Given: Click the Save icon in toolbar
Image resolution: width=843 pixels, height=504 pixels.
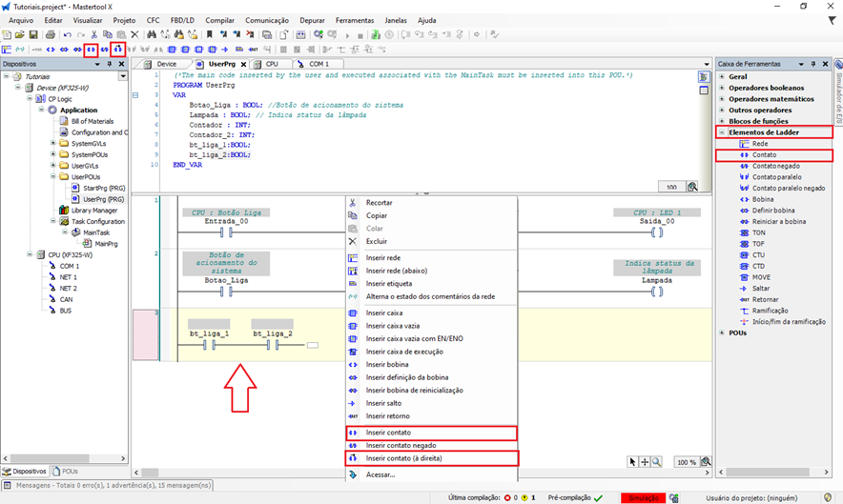Looking at the screenshot, I should tap(34, 34).
